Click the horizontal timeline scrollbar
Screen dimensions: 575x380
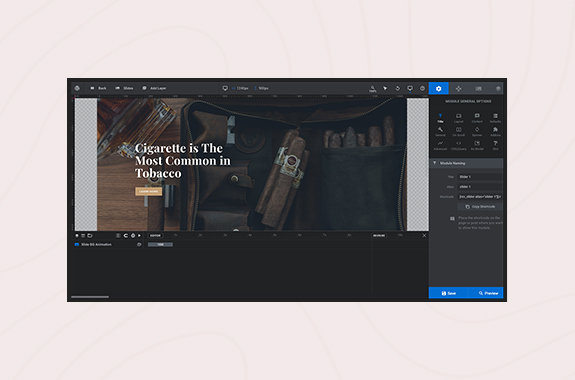tap(90, 297)
